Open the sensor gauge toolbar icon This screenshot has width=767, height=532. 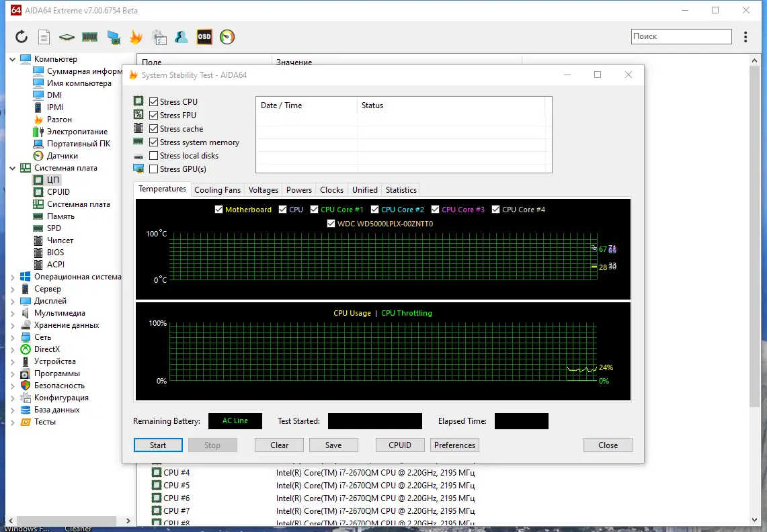point(227,37)
